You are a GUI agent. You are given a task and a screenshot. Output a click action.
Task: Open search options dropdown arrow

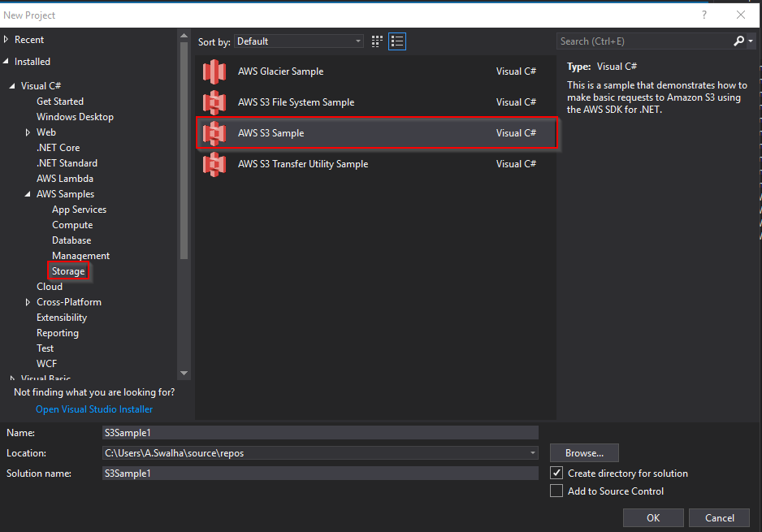click(751, 41)
